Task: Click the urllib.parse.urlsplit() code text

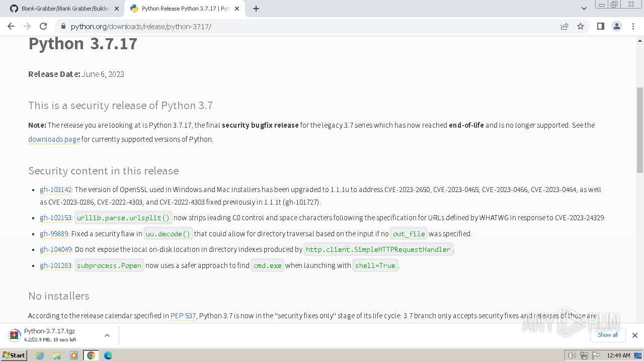Action: coord(123,218)
